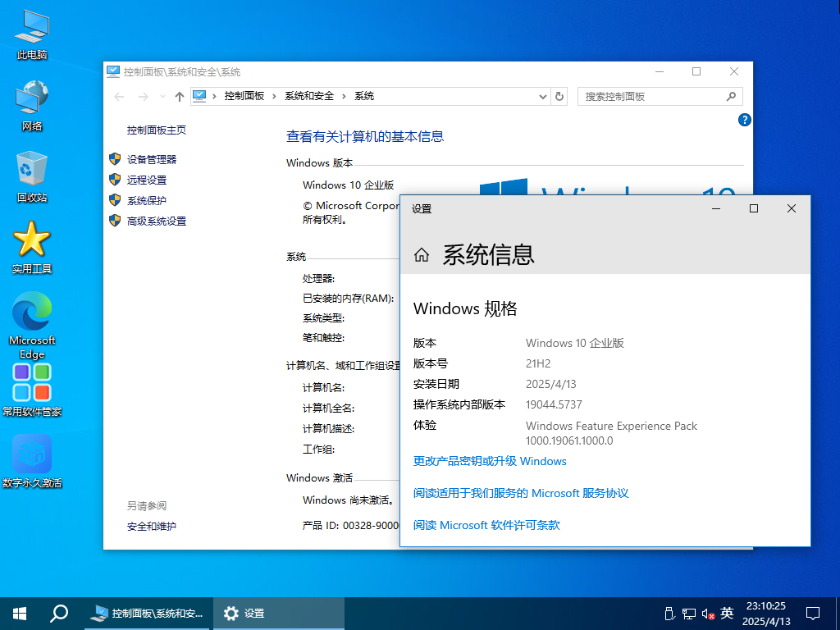The height and width of the screenshot is (630, 840).
Task: Open the 此电脑 desktop icon
Action: tap(32, 34)
